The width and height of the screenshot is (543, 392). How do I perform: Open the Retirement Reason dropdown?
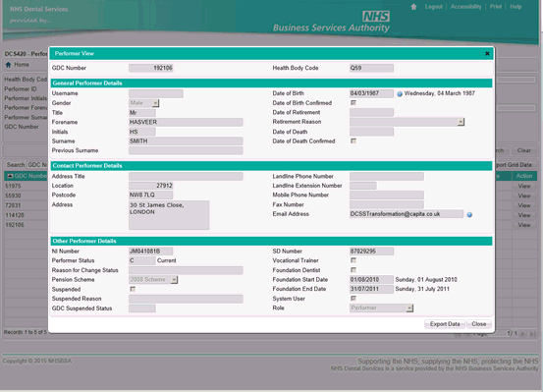click(x=461, y=122)
